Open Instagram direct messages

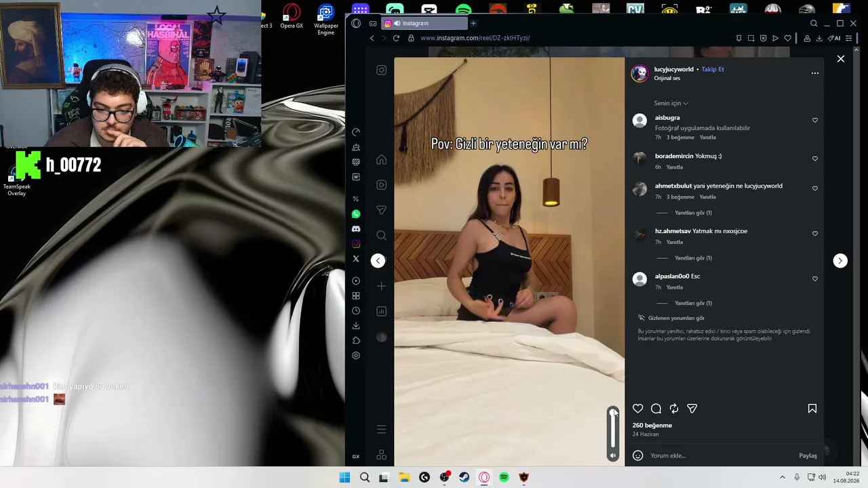tap(382, 210)
